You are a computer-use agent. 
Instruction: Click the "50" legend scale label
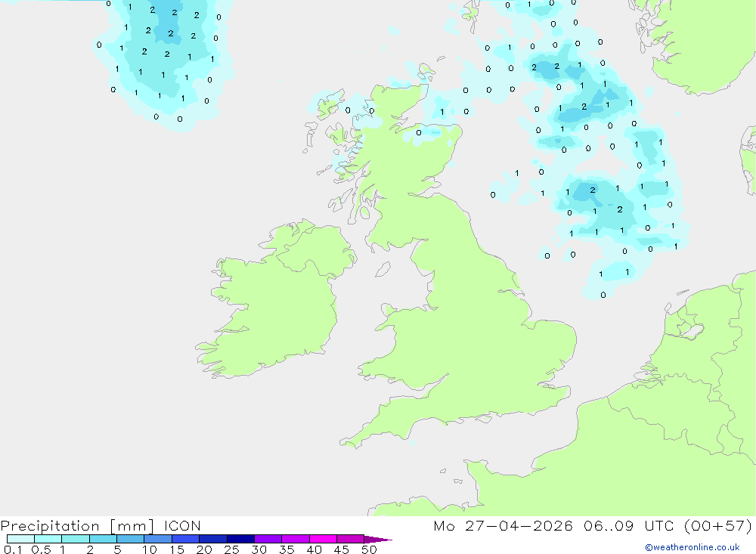[369, 549]
